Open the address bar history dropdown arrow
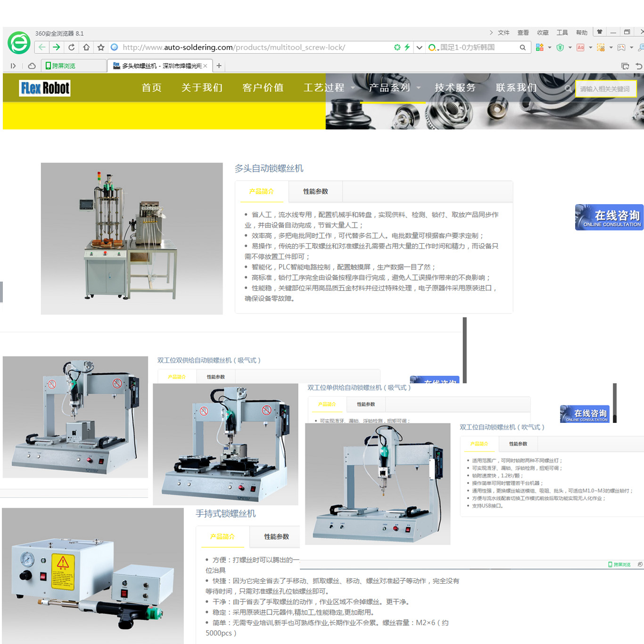The width and height of the screenshot is (644, 644). click(x=419, y=47)
